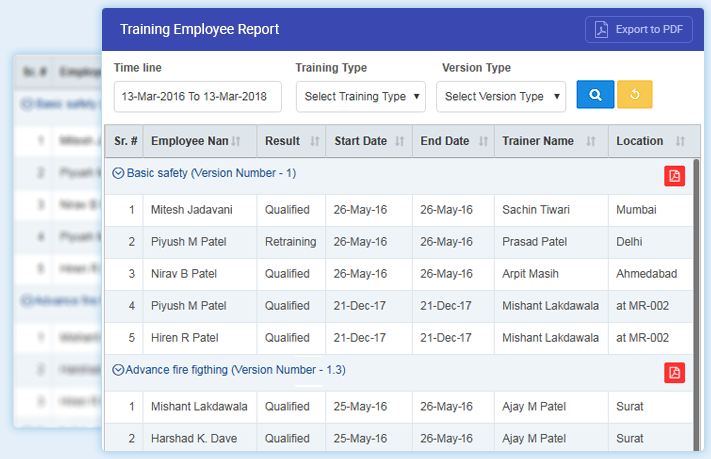Viewport: 711px width, 459px height.
Task: Click the Basic safety (Version Number - 1) label
Action: (x=211, y=173)
